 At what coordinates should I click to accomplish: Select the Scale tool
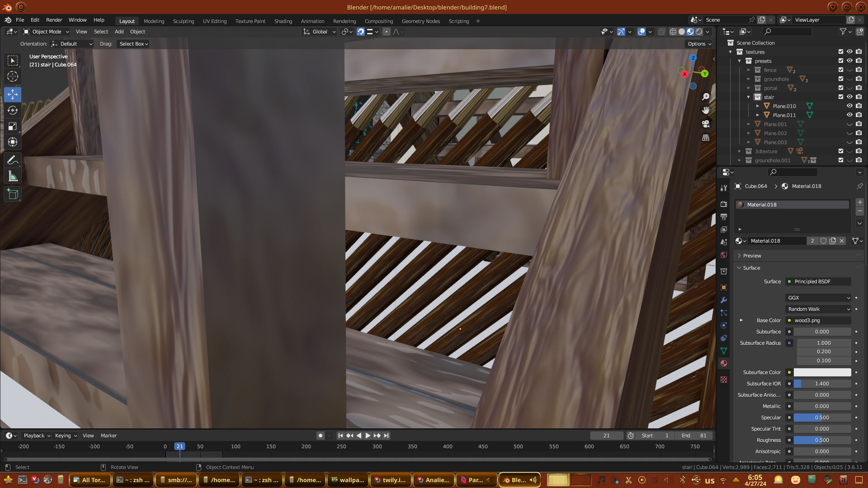pyautogui.click(x=13, y=127)
